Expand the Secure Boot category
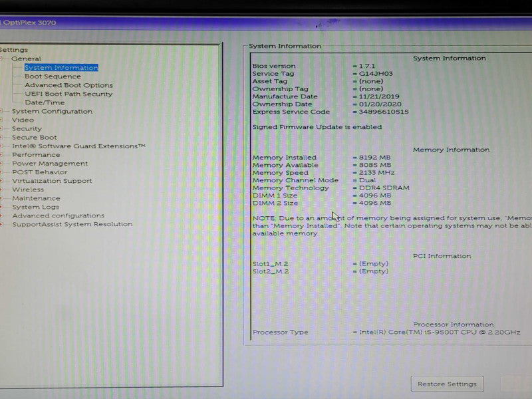This screenshot has height=399, width=532. pyautogui.click(x=35, y=138)
